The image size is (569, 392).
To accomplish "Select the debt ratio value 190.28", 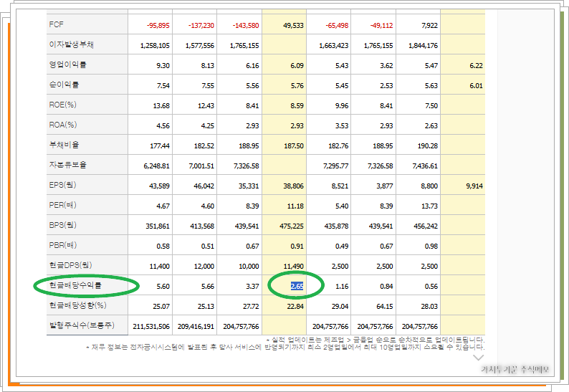I will (x=428, y=146).
